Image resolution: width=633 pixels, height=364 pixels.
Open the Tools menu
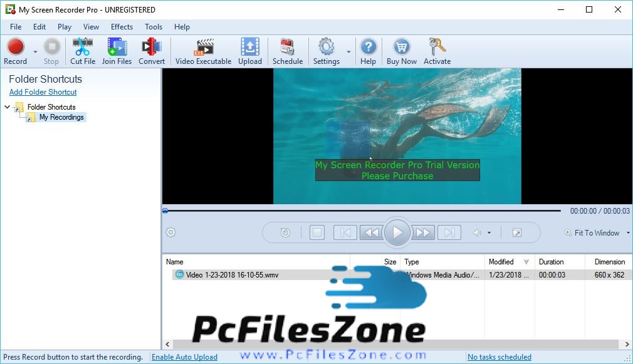coord(154,27)
